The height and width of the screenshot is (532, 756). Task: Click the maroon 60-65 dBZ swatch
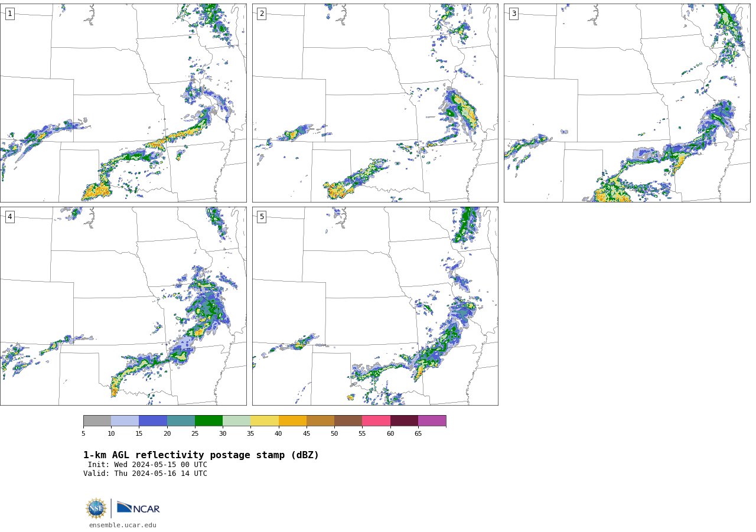(x=404, y=421)
